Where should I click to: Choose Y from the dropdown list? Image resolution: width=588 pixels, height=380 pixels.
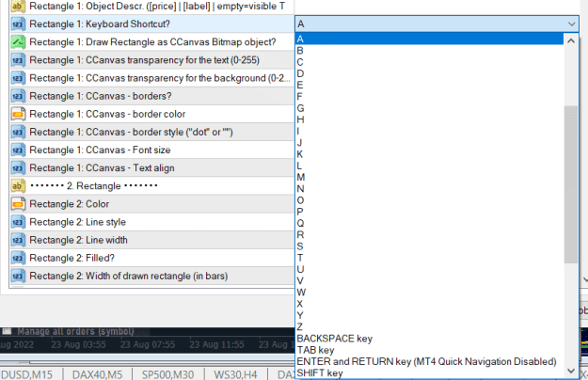[x=429, y=315]
